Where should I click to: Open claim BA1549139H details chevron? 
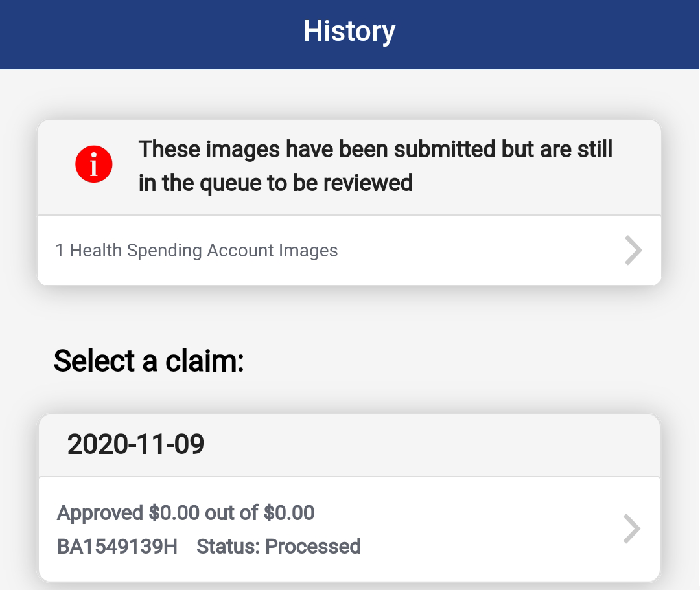tap(632, 529)
